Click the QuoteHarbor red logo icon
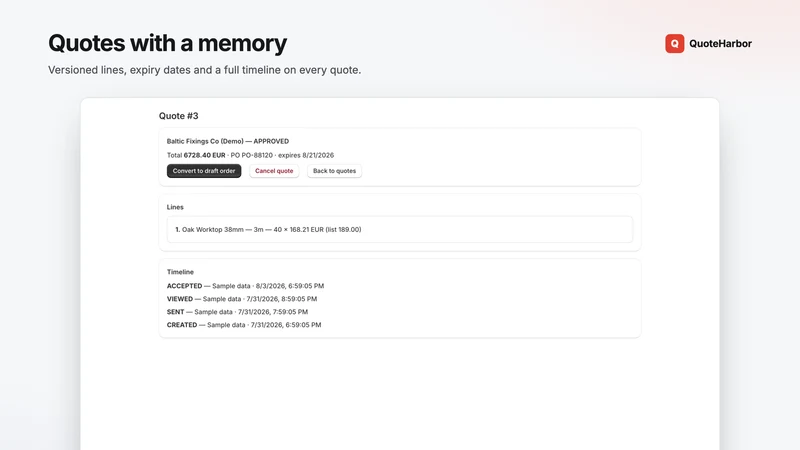800x450 pixels. (674, 43)
